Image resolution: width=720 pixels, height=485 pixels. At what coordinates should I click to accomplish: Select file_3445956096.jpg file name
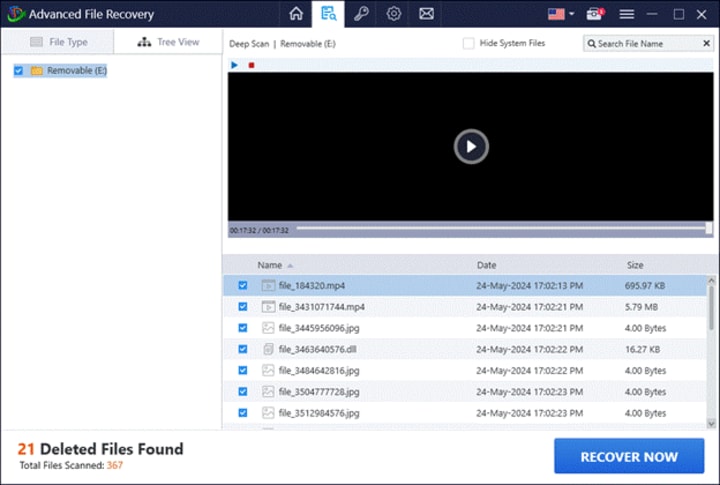pos(319,328)
